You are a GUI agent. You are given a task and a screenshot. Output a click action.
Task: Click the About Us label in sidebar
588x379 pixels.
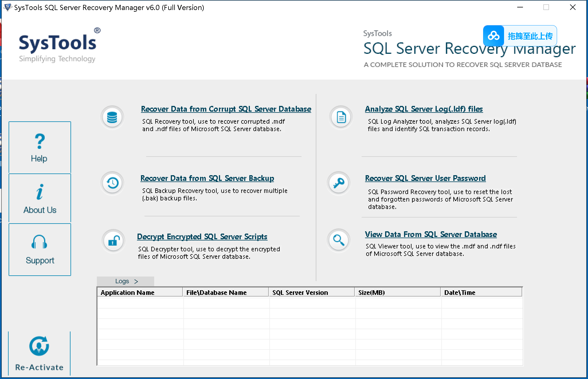point(40,210)
